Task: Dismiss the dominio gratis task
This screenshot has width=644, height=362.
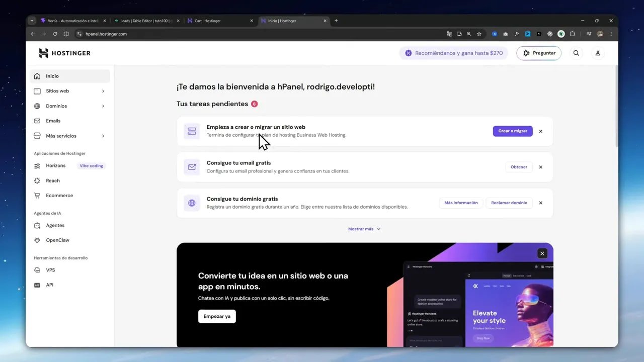Action: pyautogui.click(x=541, y=203)
